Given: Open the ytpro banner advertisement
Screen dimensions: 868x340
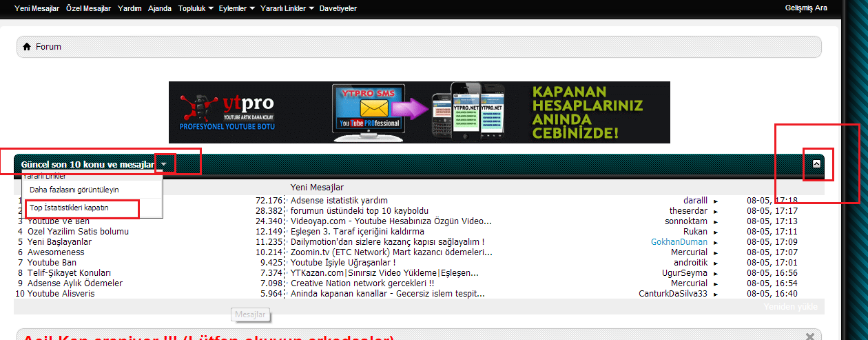Looking at the screenshot, I should (420, 112).
